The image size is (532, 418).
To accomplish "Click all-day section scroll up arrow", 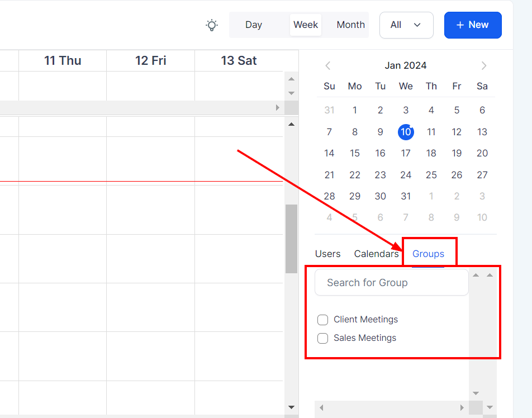I will [291, 79].
